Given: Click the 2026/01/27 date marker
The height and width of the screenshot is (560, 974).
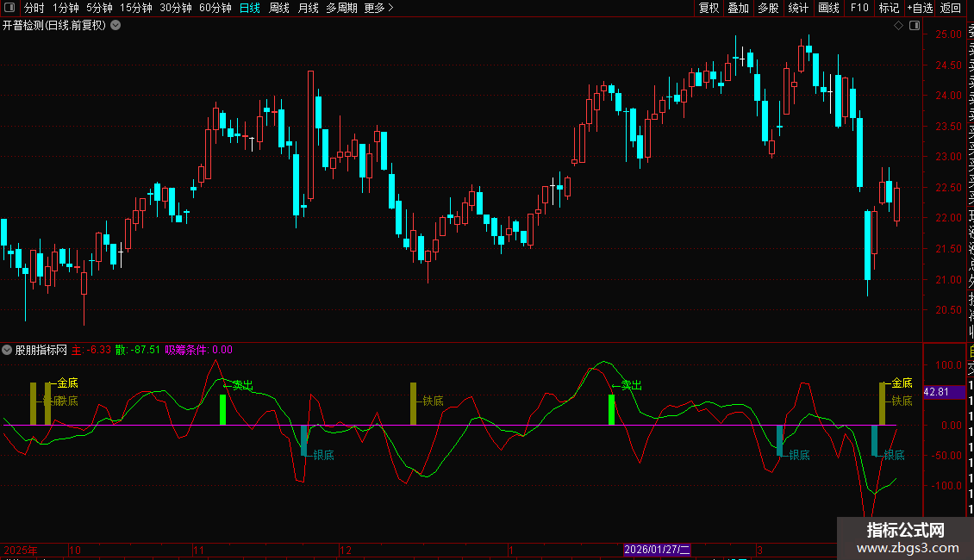Looking at the screenshot, I should click(657, 550).
